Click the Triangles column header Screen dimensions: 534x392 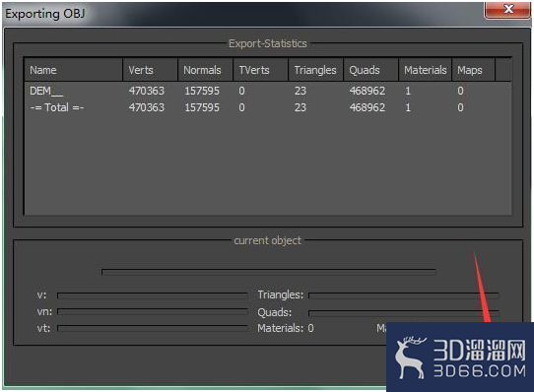[x=315, y=70]
